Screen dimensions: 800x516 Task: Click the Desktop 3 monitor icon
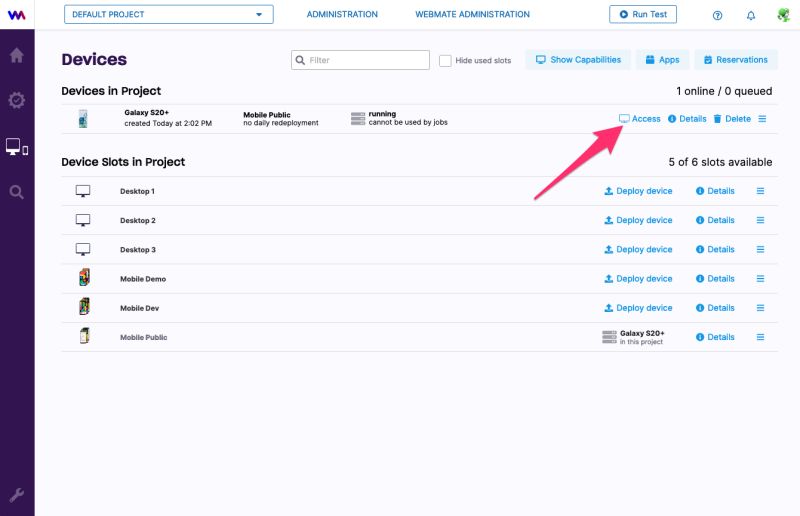pos(83,249)
